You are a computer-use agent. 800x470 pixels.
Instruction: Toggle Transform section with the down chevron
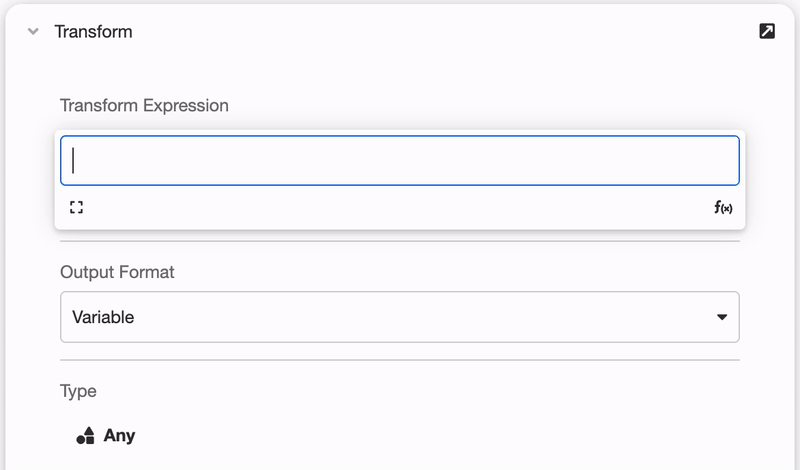pos(33,32)
